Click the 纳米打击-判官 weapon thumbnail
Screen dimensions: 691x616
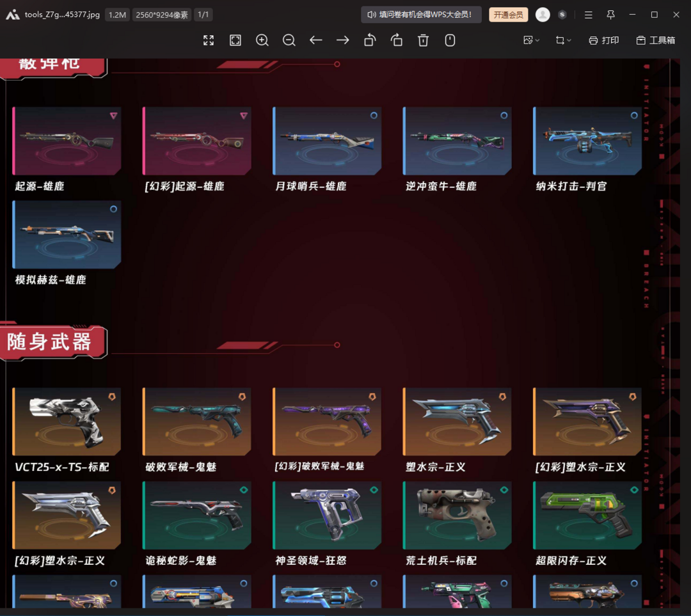pyautogui.click(x=587, y=141)
